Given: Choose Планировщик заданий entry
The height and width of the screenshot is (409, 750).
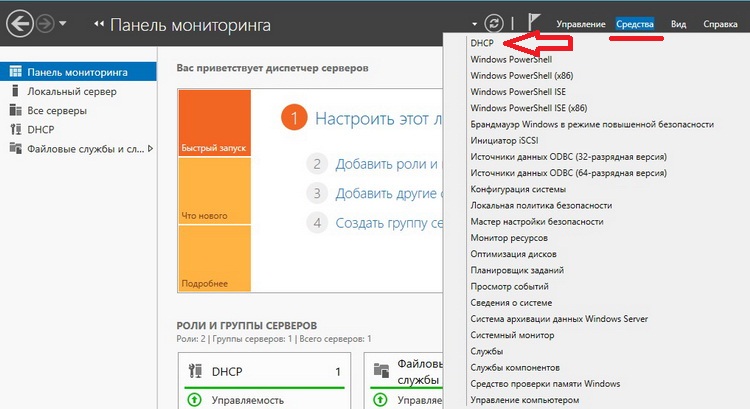Looking at the screenshot, I should point(517,270).
